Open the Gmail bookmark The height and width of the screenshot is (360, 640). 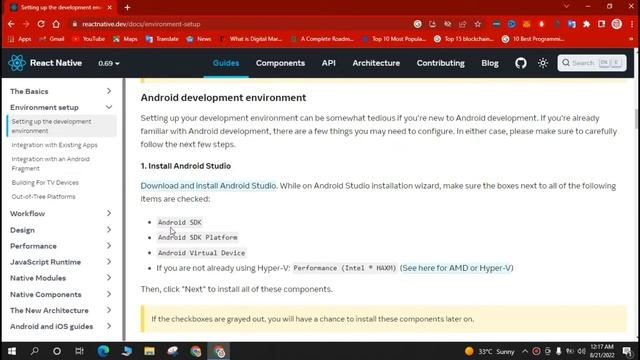52,39
